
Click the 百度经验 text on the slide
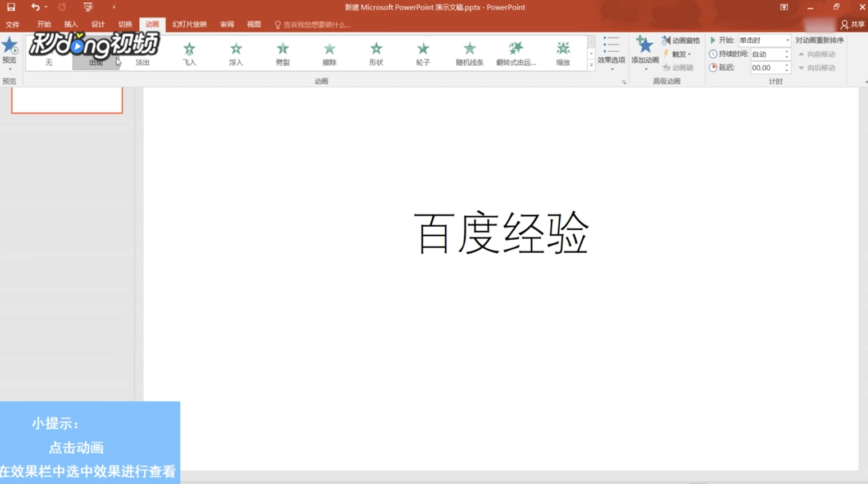(501, 233)
